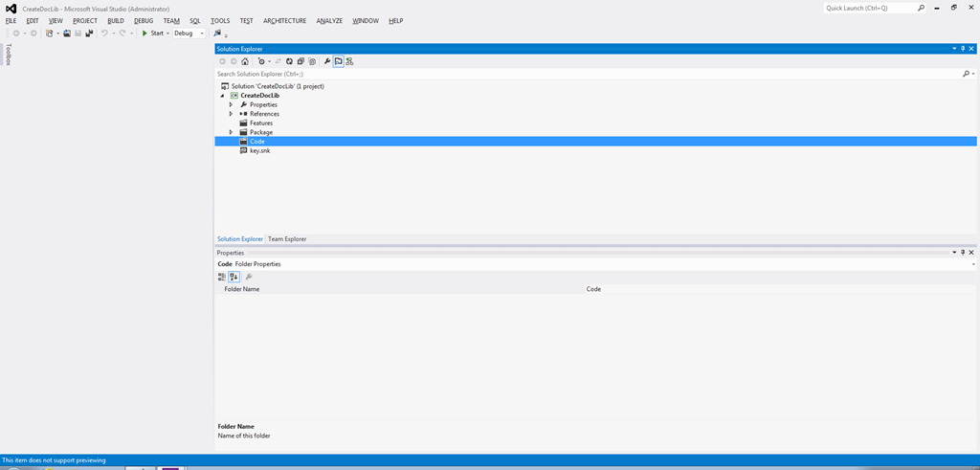Open the BUILD menu
Screen dimensions: 980x470
tap(116, 21)
